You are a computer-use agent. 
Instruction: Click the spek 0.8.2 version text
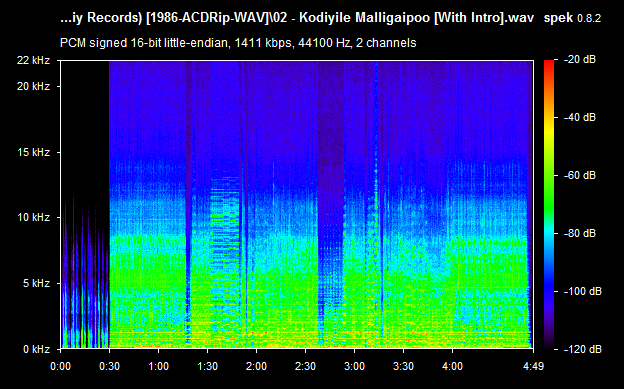coord(572,18)
